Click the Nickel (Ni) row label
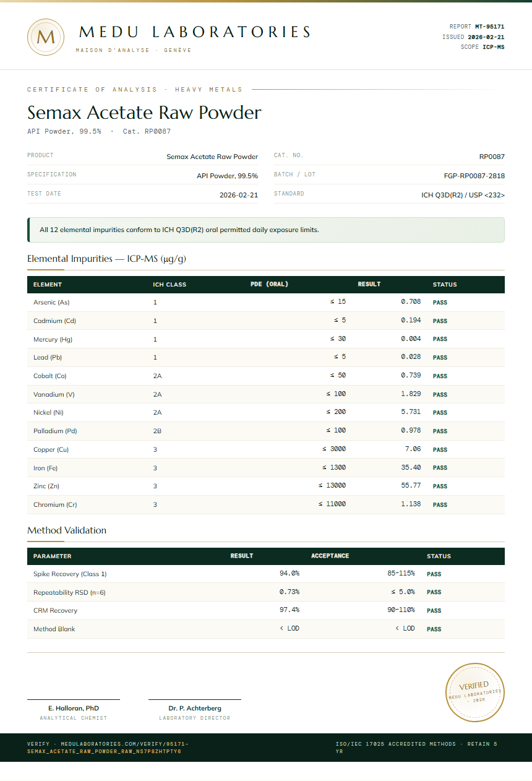532x781 pixels. (48, 413)
